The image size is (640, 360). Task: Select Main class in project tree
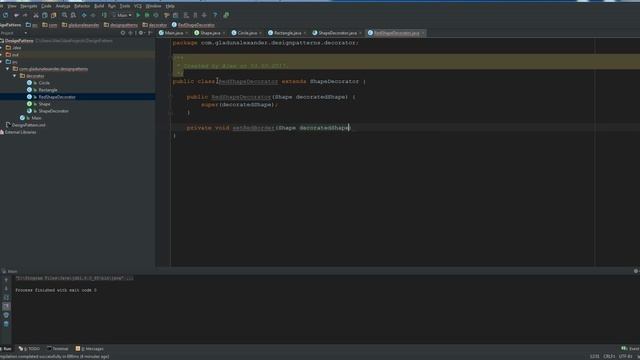[36, 118]
